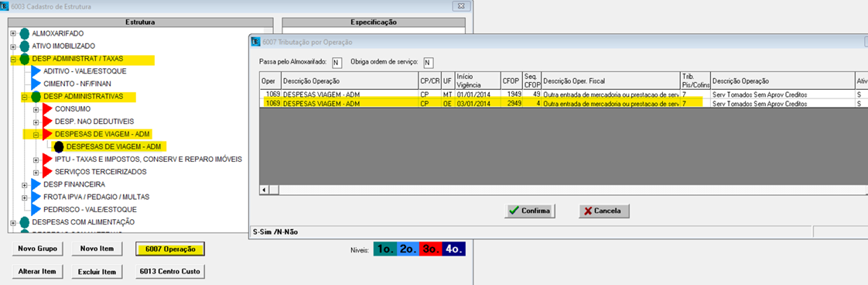Cancel the tributação dialog with Cancela
Screen dimensions: 868x285
[x=603, y=211]
